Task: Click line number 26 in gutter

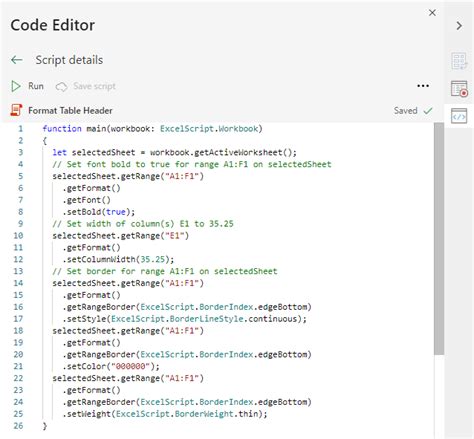Action: pos(18,426)
